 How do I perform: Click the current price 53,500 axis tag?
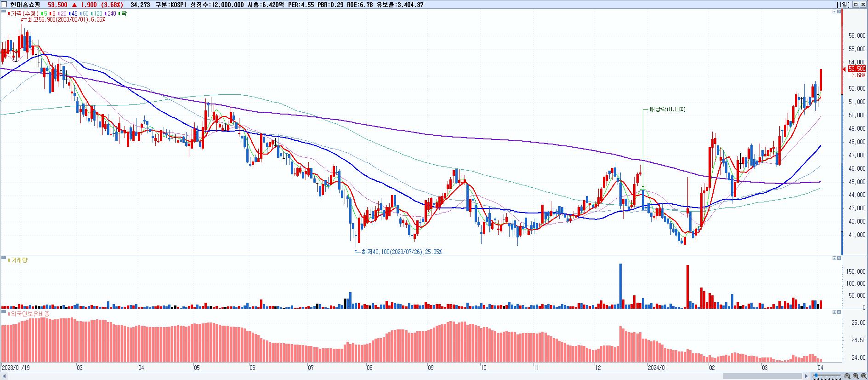point(857,69)
